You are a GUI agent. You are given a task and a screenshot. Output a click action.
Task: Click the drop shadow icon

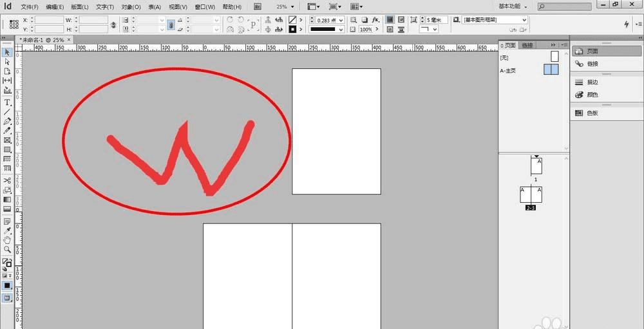[365, 20]
